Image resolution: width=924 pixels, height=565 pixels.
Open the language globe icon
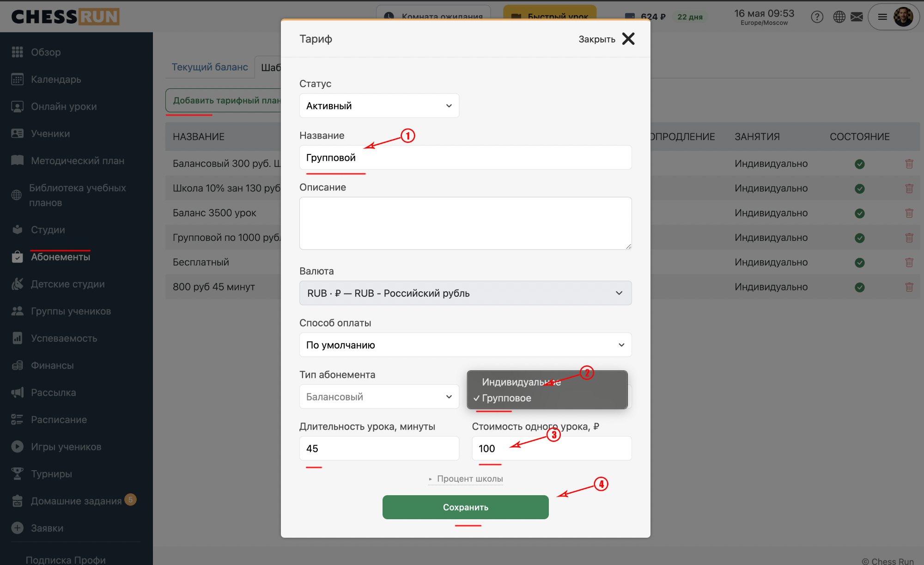click(839, 17)
